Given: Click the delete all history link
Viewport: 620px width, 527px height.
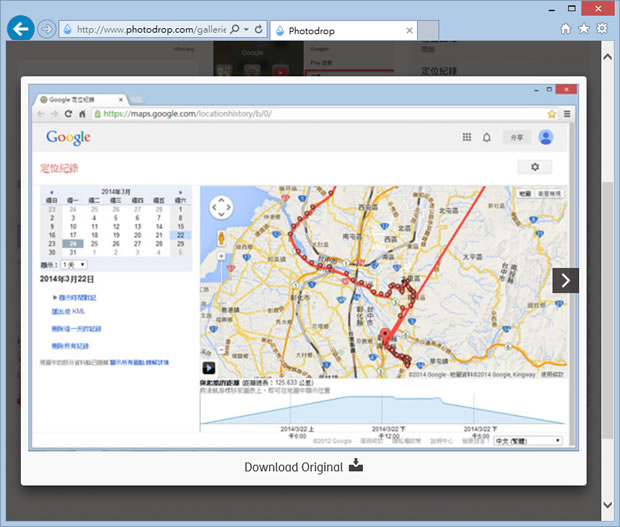Looking at the screenshot, I should [x=70, y=346].
